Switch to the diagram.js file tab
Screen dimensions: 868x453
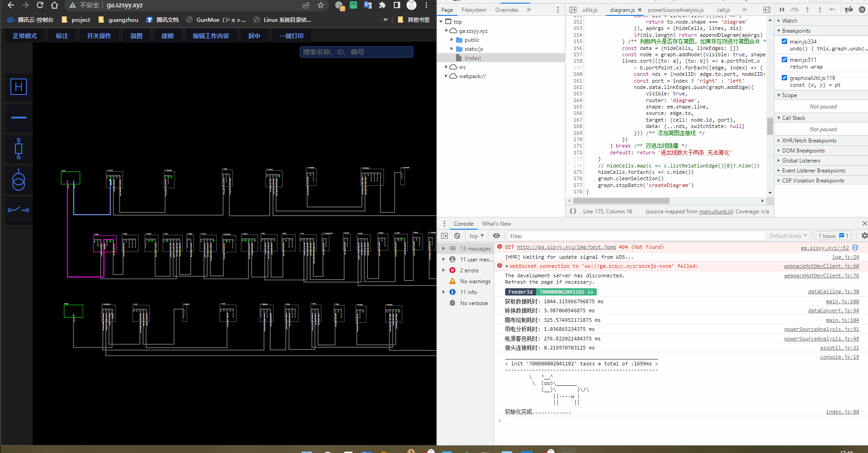click(x=622, y=10)
